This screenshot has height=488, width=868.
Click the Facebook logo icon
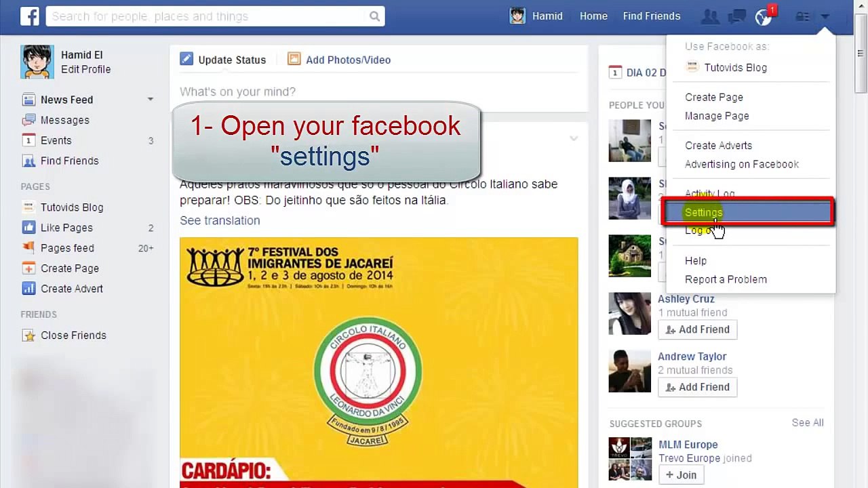click(30, 16)
